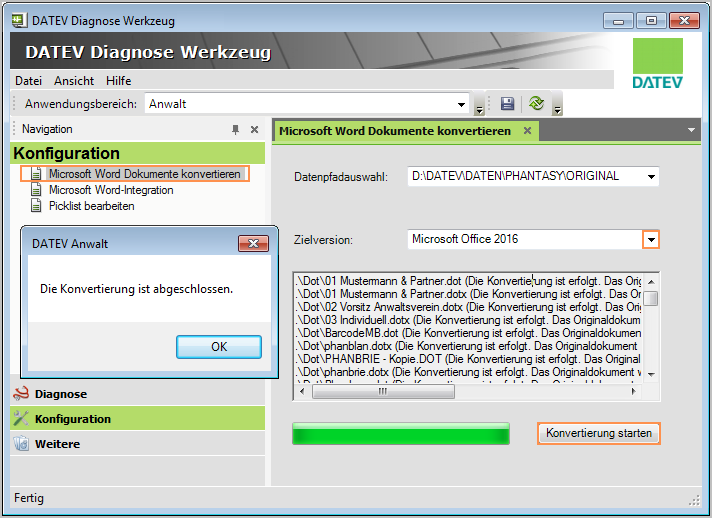
Task: Switch to Konfiguration navigation section
Action: (x=138, y=419)
